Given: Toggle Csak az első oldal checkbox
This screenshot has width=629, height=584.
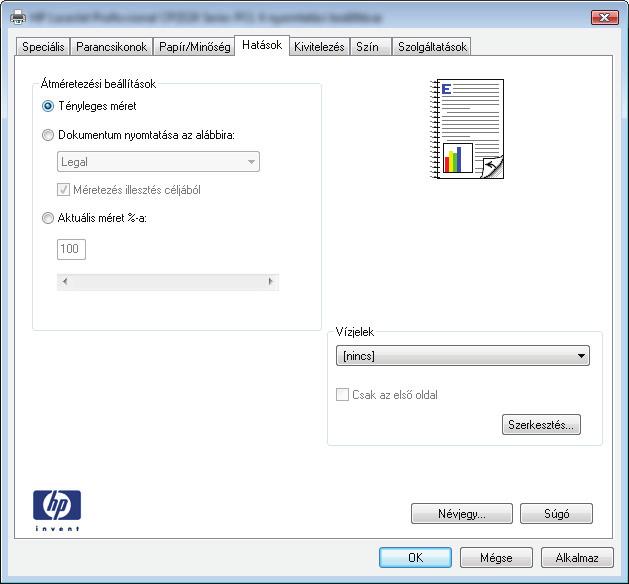Looking at the screenshot, I should coord(342,395).
